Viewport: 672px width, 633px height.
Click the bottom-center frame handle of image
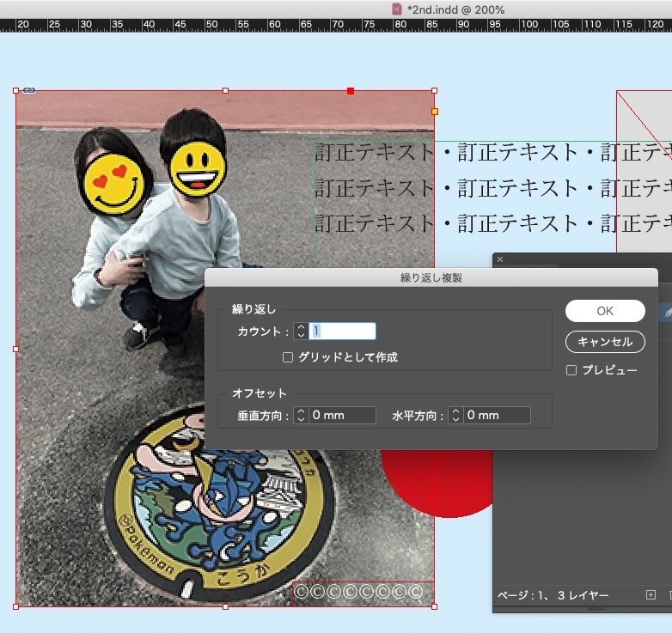[226, 606]
